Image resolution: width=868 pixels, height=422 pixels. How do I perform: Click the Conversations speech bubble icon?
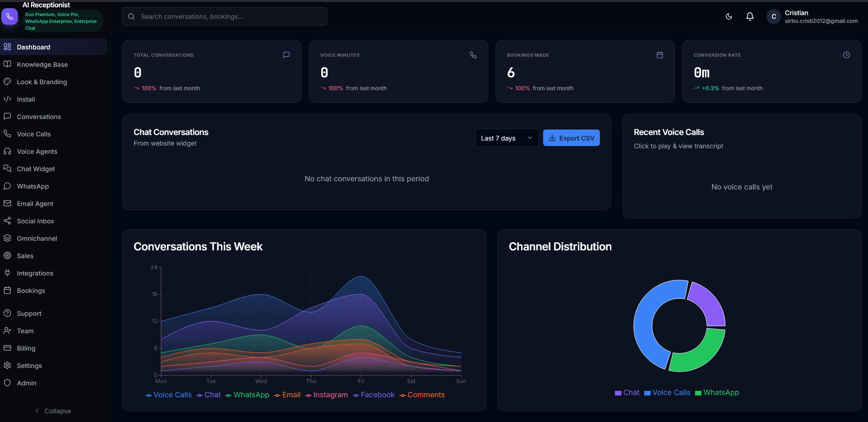7,116
